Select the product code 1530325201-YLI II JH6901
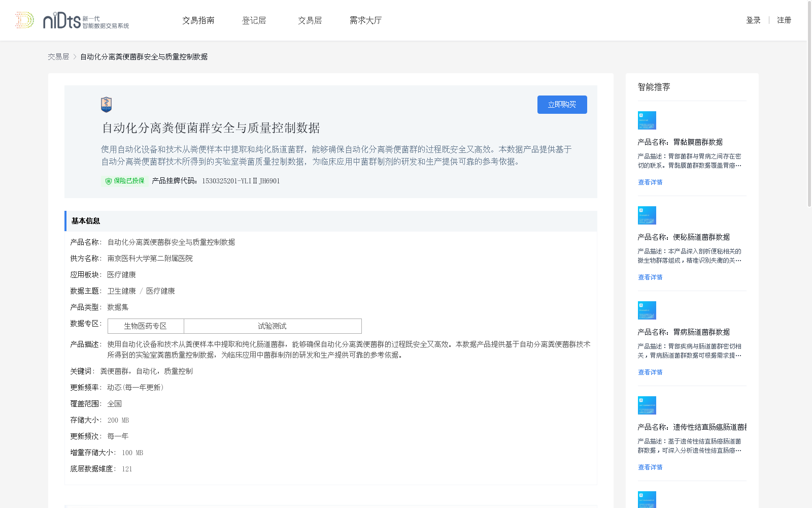 [241, 181]
